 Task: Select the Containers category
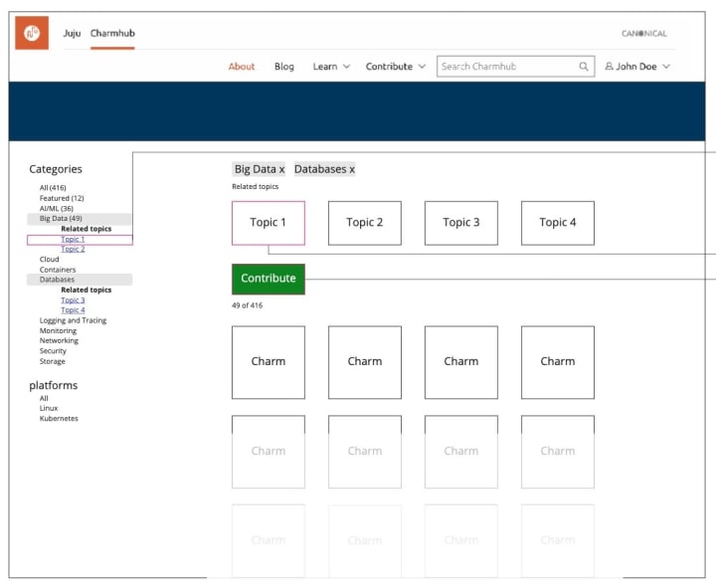point(58,270)
